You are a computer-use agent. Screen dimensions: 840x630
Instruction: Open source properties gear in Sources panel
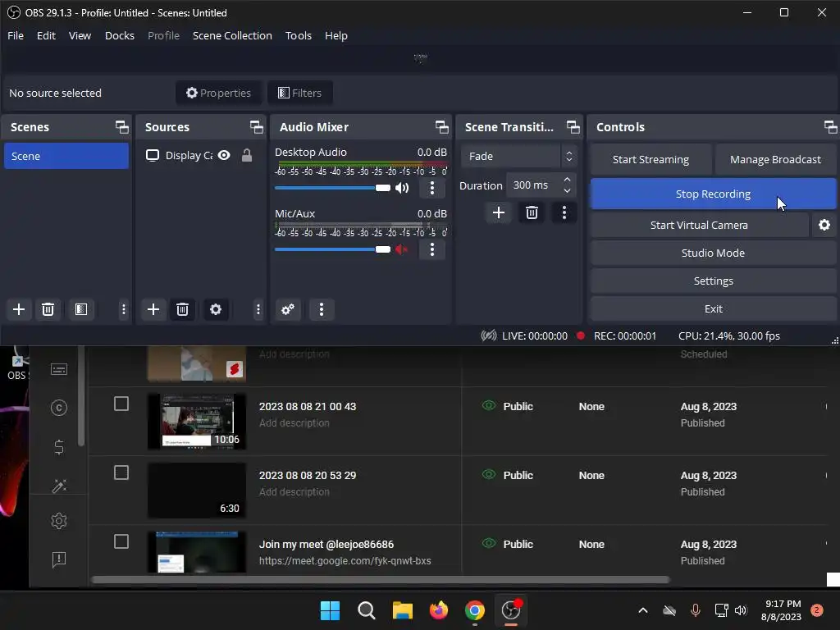[216, 309]
